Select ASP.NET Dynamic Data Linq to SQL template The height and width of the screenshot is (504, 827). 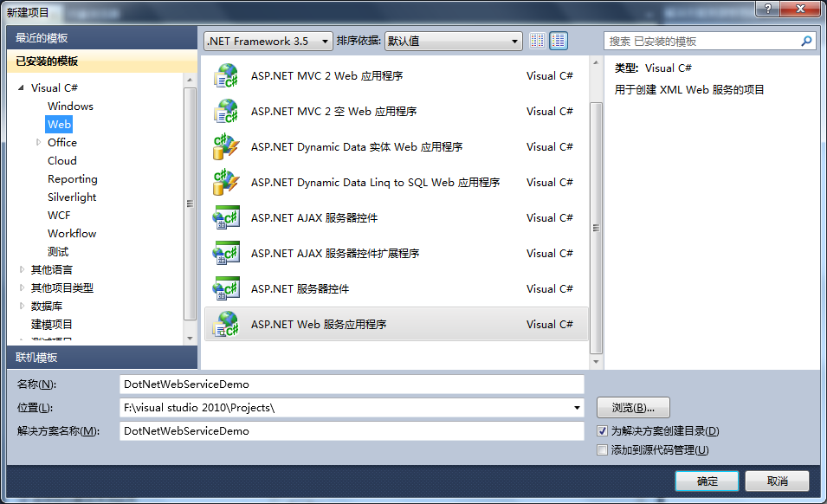(396, 183)
